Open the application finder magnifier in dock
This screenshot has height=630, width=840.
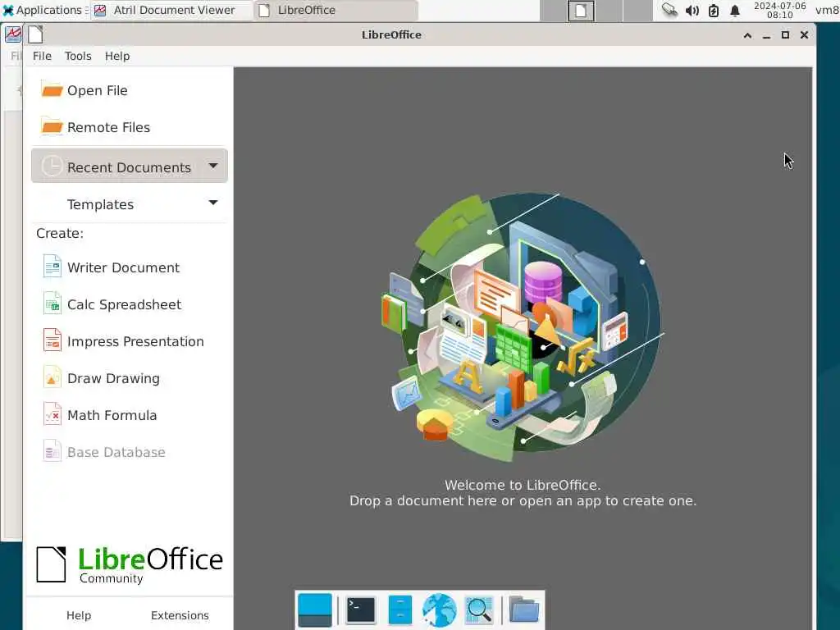point(479,609)
